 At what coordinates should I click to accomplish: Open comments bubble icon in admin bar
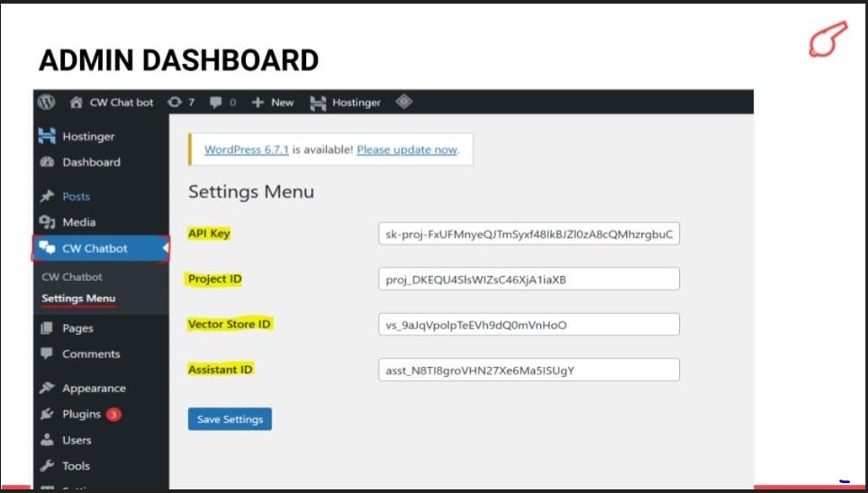pos(216,103)
